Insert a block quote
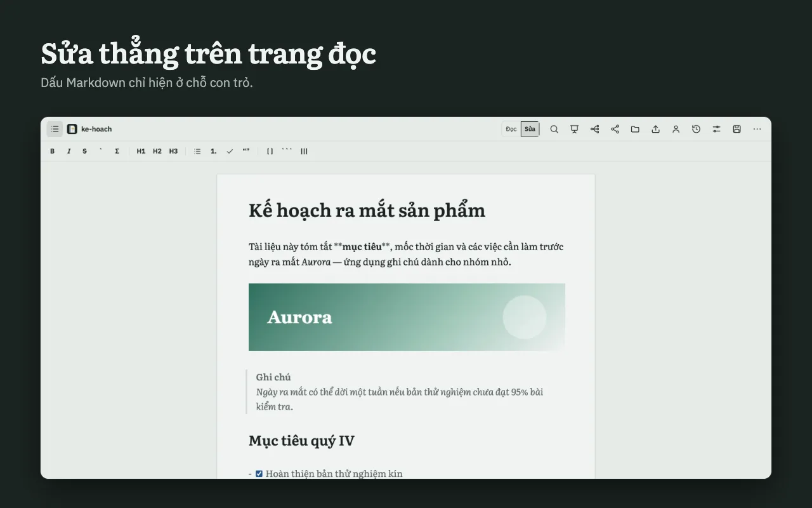This screenshot has height=508, width=812. [246, 151]
